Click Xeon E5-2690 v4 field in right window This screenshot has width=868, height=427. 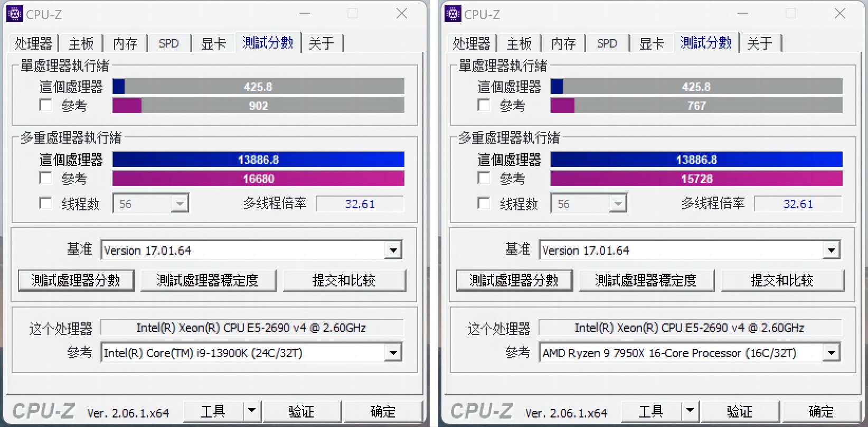[x=690, y=328]
